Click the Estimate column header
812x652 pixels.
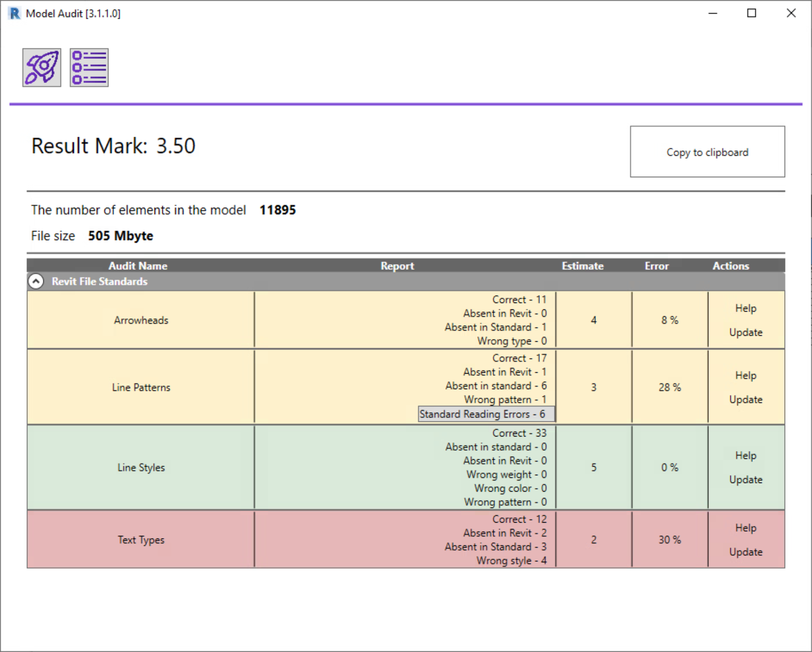coord(582,266)
